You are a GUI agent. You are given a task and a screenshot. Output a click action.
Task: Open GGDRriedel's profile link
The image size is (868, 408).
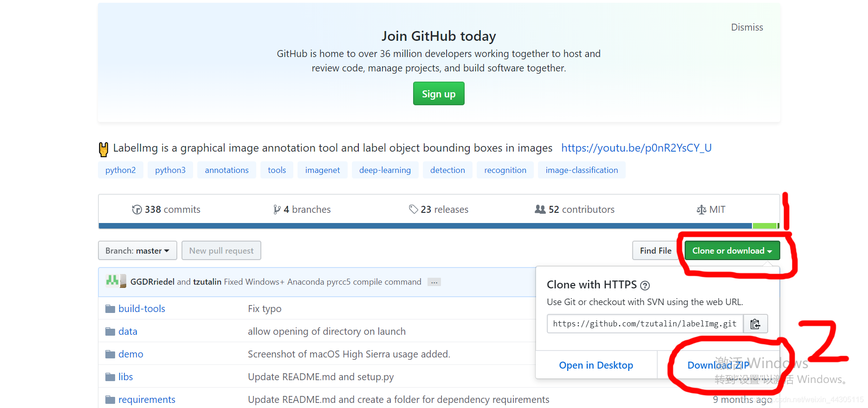(152, 282)
